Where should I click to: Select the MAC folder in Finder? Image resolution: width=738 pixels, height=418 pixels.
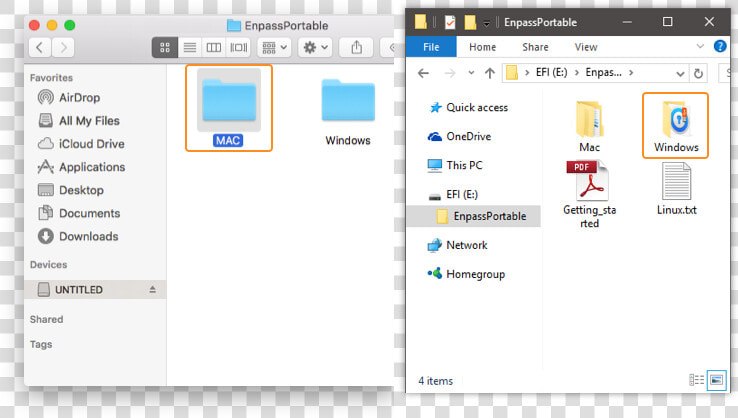click(x=229, y=108)
